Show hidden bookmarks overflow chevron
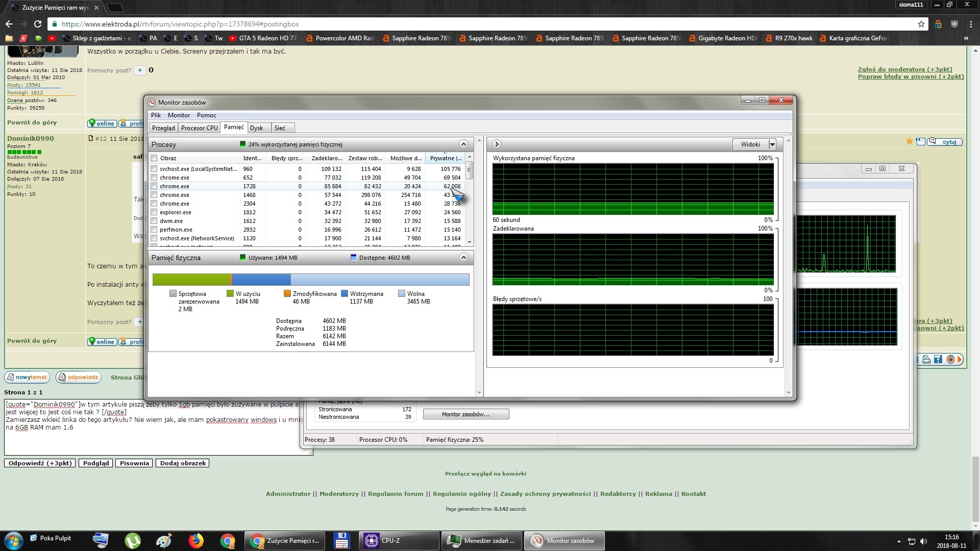The height and width of the screenshot is (551, 980). (x=966, y=38)
